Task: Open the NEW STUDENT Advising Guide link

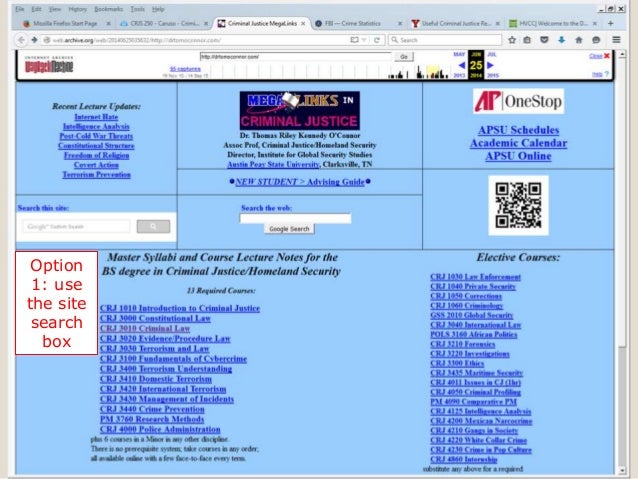Action: [x=300, y=182]
